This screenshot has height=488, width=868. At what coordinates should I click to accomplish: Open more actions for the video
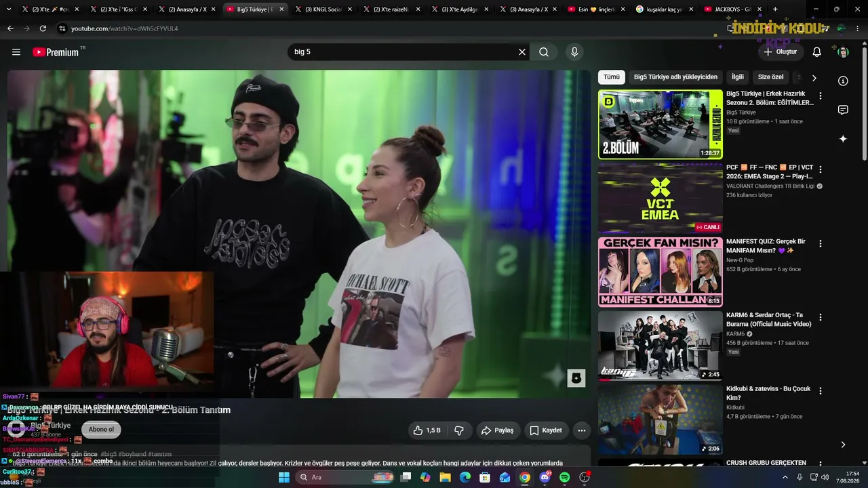pyautogui.click(x=581, y=430)
